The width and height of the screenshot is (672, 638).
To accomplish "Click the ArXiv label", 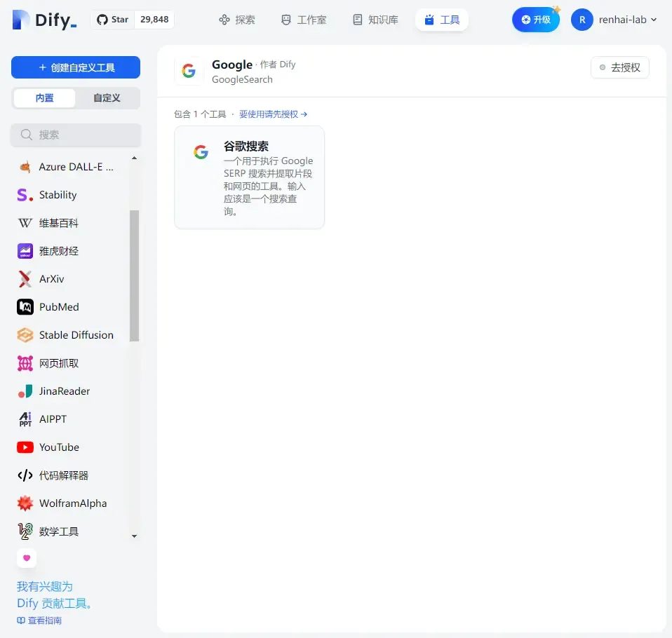I will (x=51, y=279).
